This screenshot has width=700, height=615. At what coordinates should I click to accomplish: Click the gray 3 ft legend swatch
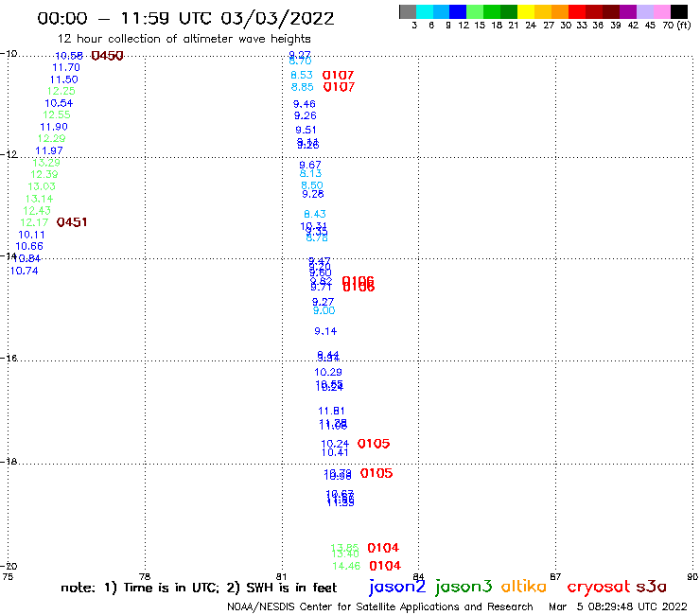408,11
